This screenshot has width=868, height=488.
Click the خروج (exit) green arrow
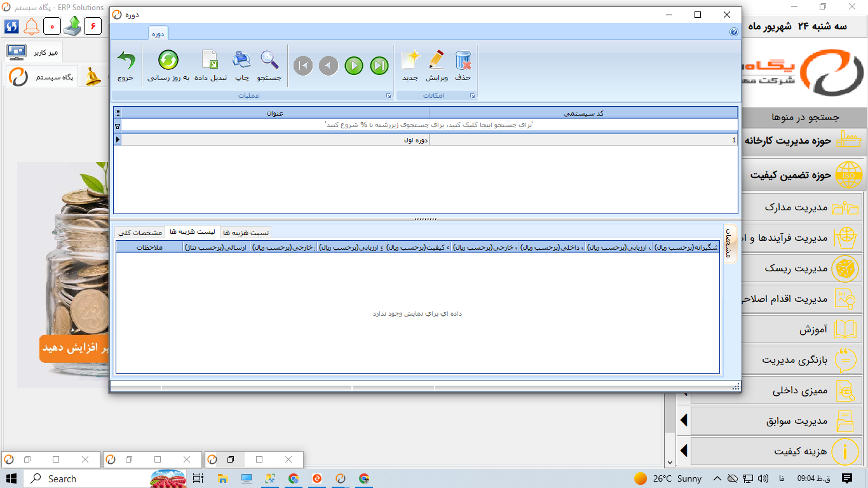click(x=126, y=62)
